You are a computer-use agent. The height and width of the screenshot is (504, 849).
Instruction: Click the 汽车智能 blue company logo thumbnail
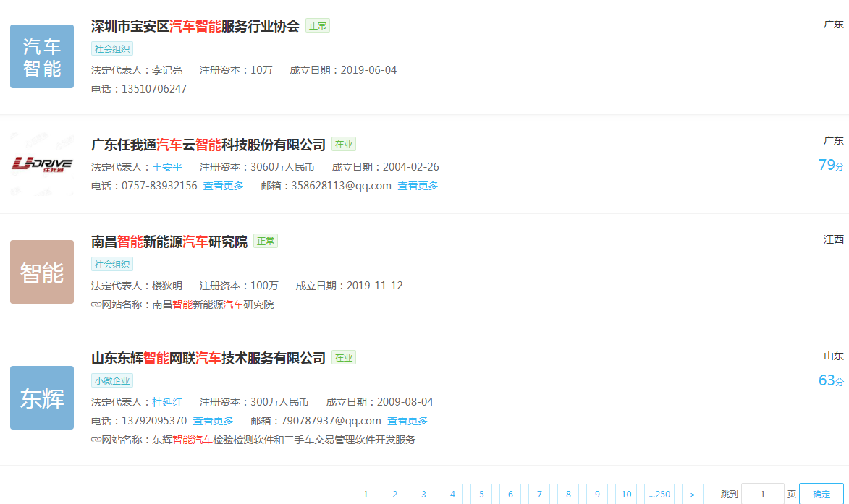coord(42,56)
